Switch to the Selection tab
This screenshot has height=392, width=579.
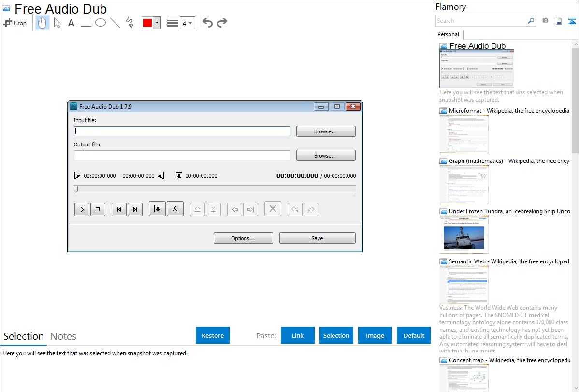[24, 336]
